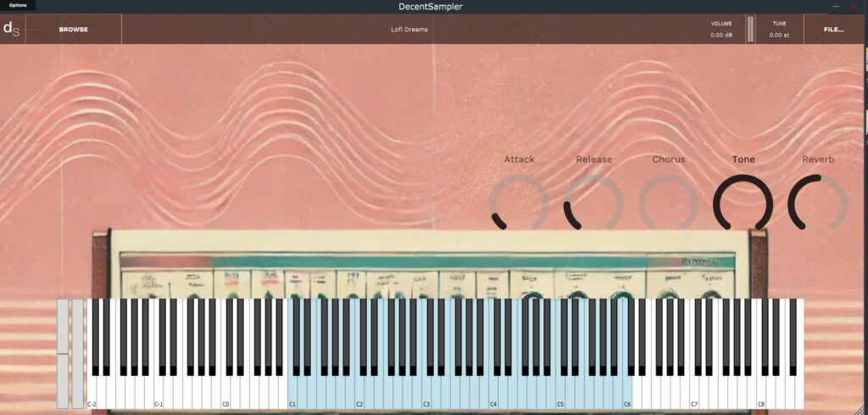Click the output level meter
This screenshot has height=415, width=868.
coord(750,30)
